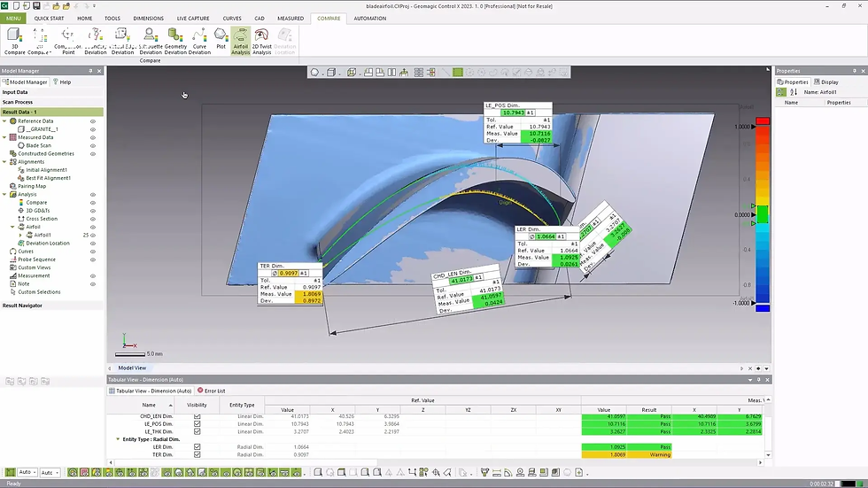Collapse the Analysis tree node
Screen dimensions: 868x488
5,194
